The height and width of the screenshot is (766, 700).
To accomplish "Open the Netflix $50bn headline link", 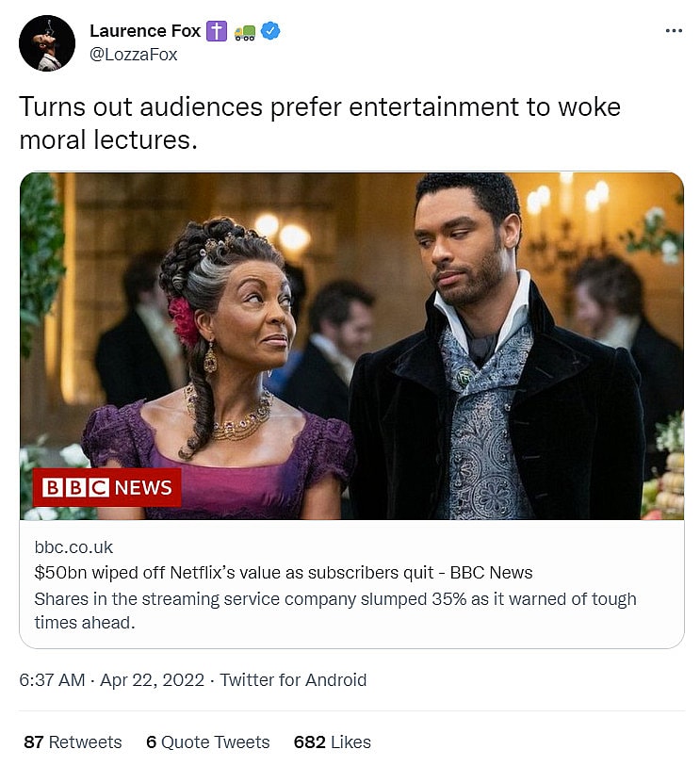I will (x=283, y=573).
